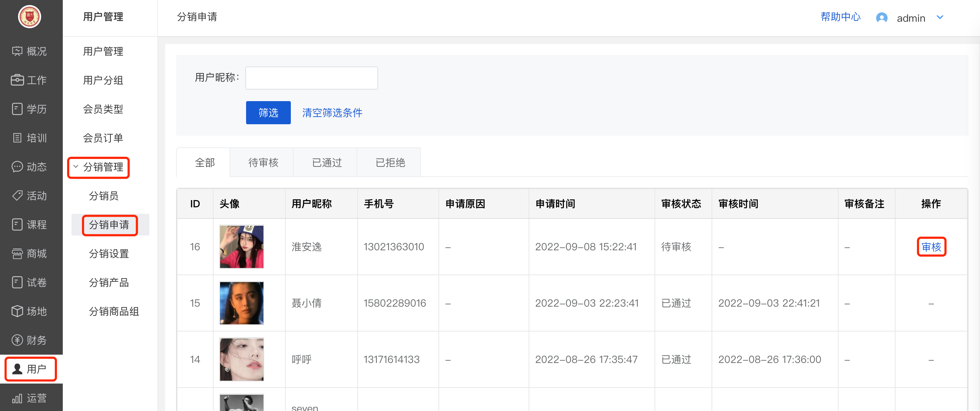The height and width of the screenshot is (411, 980).
Task: Click review time 2022-09-03 22:41:21
Action: click(769, 303)
